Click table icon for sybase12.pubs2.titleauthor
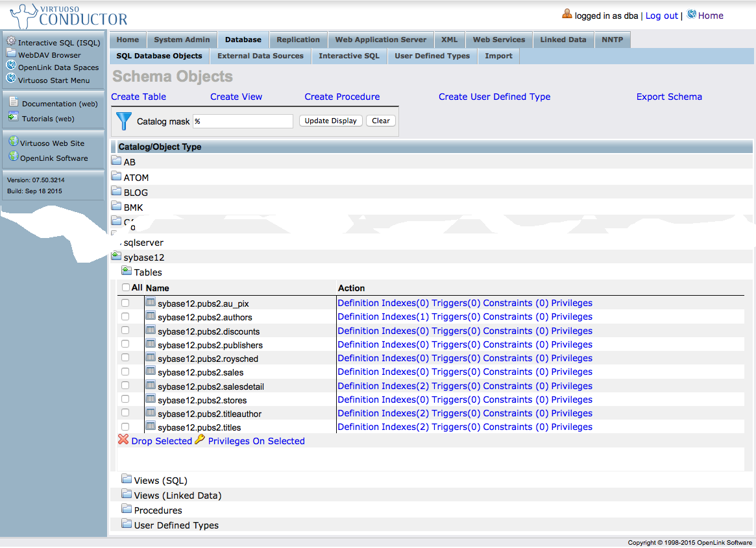 coord(151,412)
